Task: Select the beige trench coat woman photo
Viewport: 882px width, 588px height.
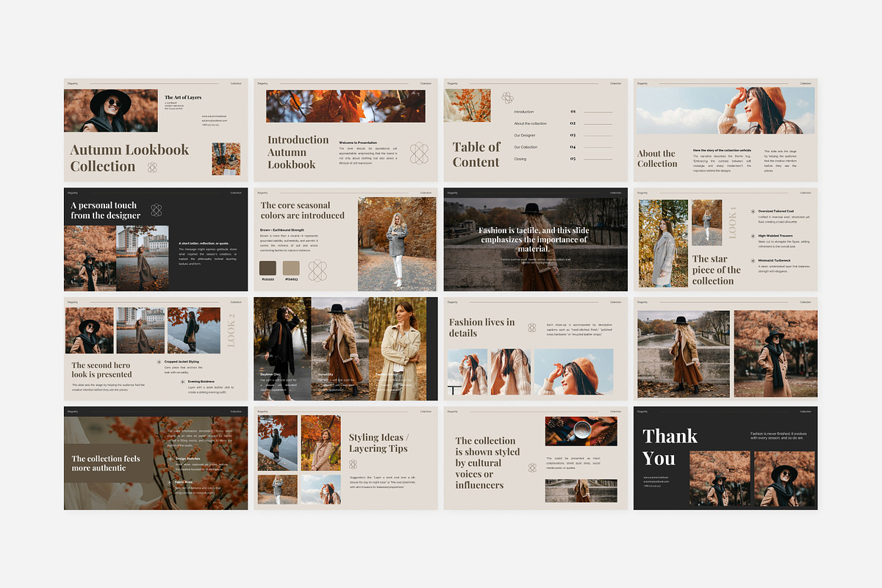Action: pos(398,348)
